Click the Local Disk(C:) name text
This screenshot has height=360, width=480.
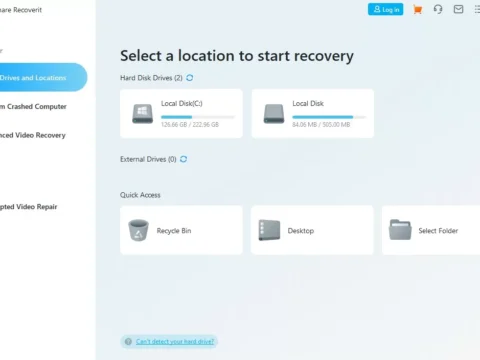tap(182, 104)
